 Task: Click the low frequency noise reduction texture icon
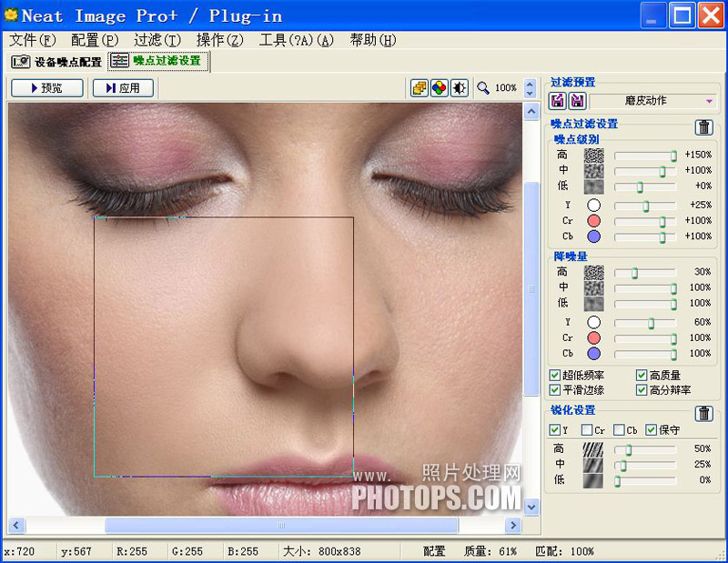[594, 304]
